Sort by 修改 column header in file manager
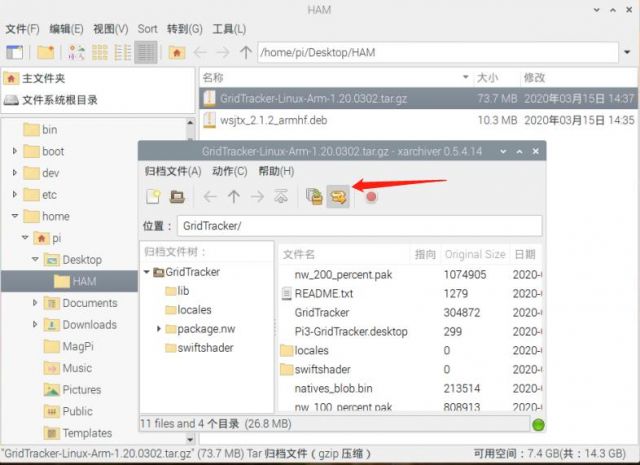Image resolution: width=640 pixels, height=465 pixels. (579, 78)
